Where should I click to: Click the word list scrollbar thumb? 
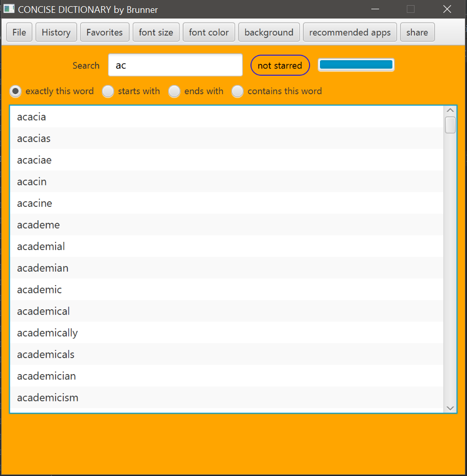451,125
